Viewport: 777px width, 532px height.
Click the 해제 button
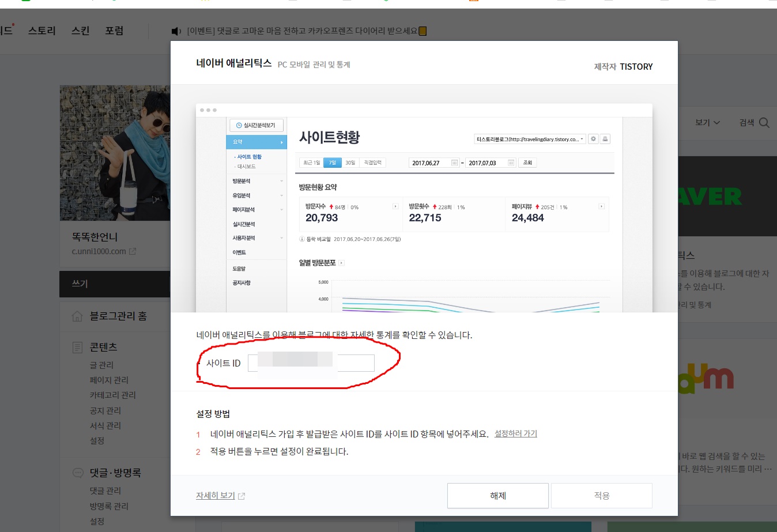tap(498, 496)
